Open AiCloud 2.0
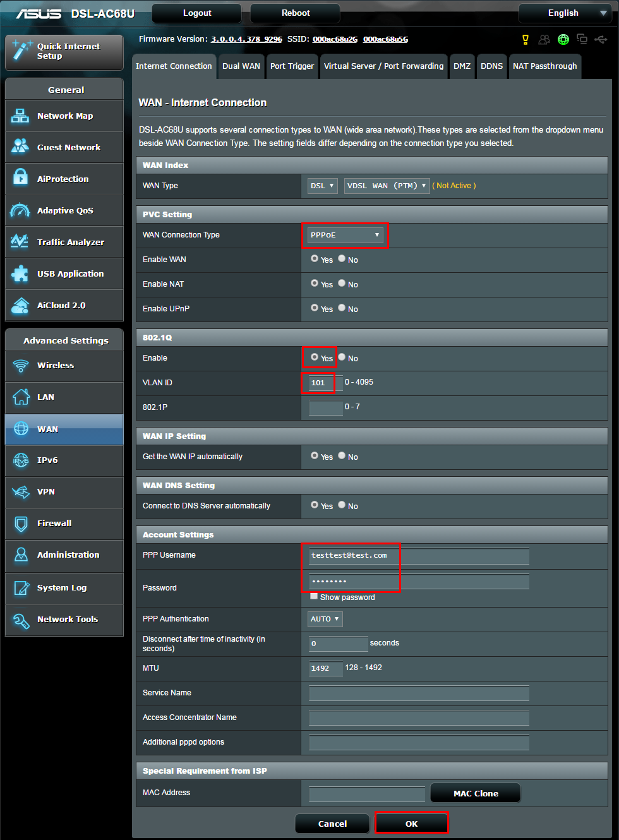Screen dimensions: 619x840 pos(63,305)
